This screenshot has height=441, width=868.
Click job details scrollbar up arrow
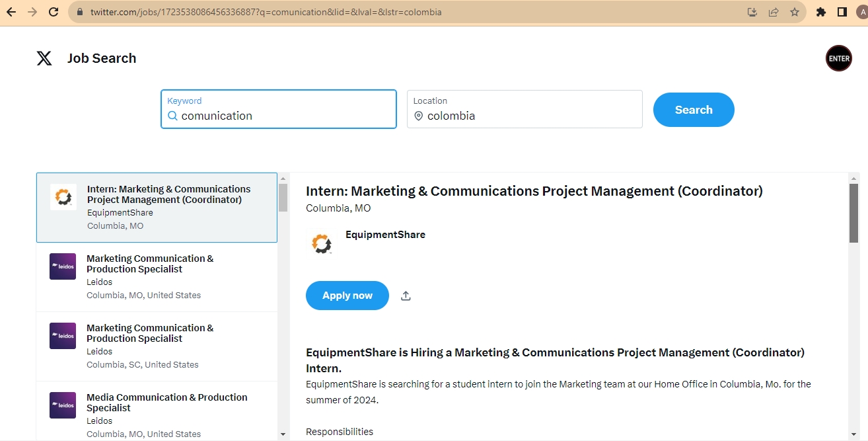click(x=854, y=179)
